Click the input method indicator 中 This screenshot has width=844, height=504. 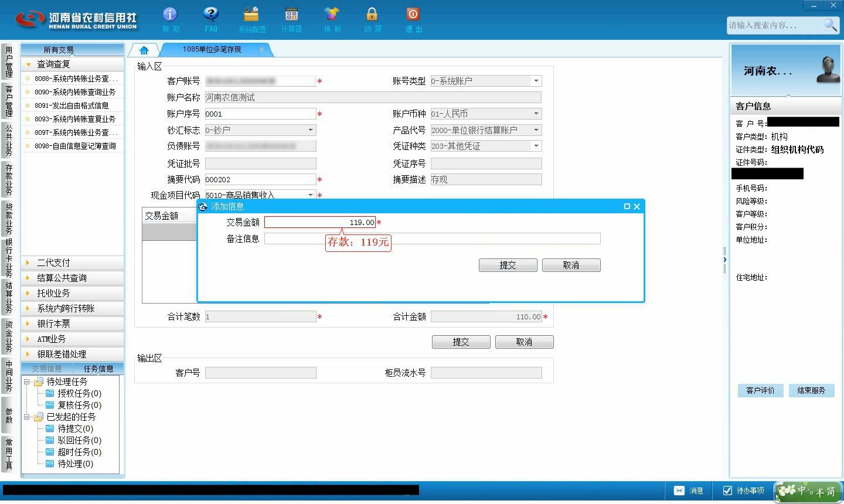[801, 490]
